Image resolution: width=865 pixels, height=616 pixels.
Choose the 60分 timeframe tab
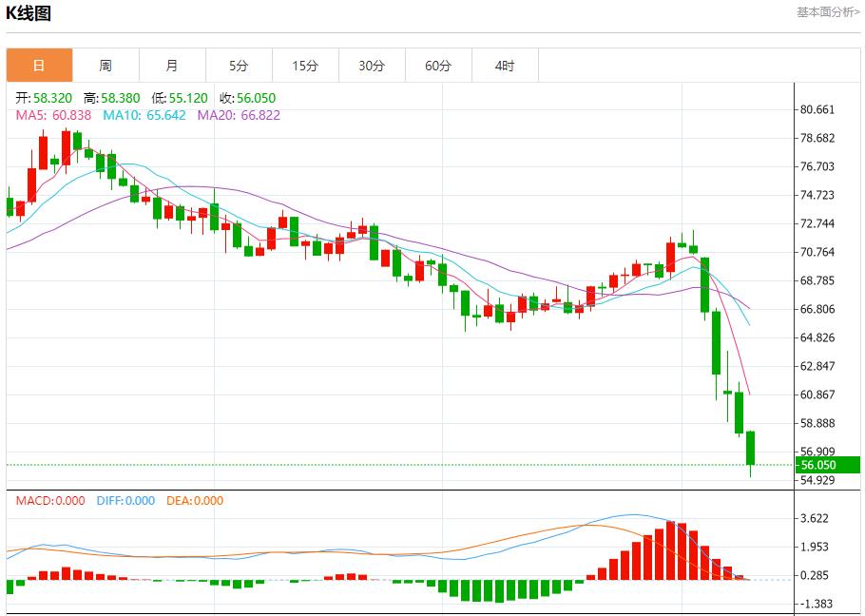(x=438, y=66)
